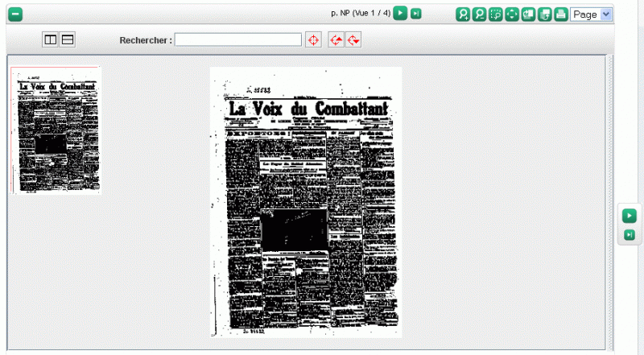Open the Page display mode dropdown
Image resolution: width=644 pixels, height=355 pixels.
pos(591,14)
